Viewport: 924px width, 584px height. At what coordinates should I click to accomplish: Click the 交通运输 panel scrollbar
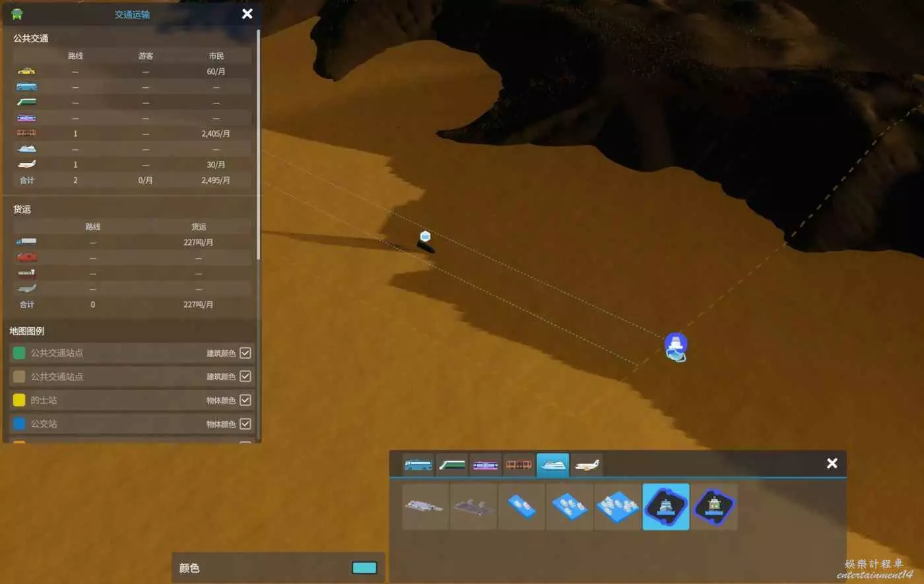coord(258,145)
